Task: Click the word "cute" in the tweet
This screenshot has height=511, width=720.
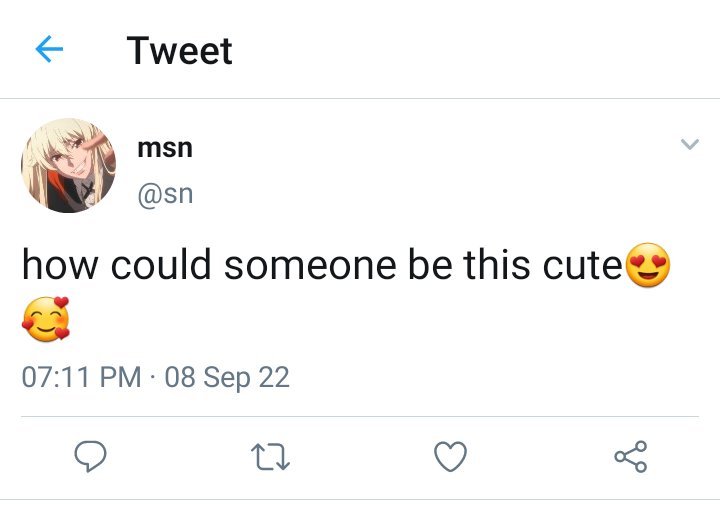Action: [x=582, y=265]
